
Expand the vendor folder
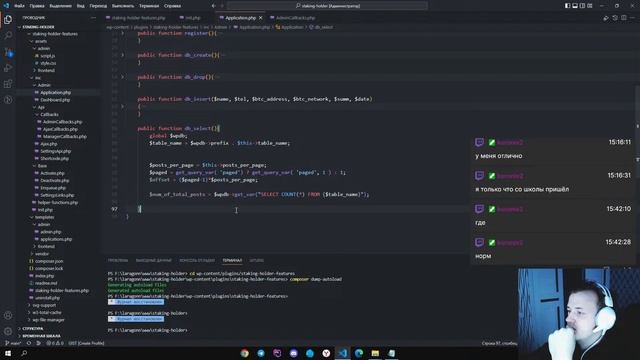click(x=41, y=253)
